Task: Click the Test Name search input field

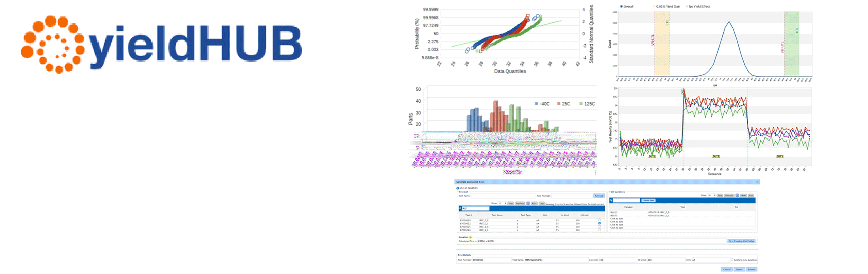Action: tap(503, 195)
